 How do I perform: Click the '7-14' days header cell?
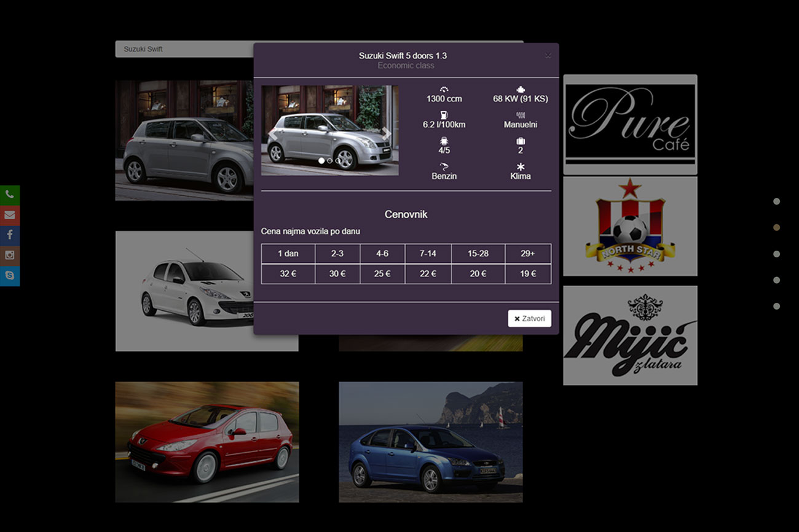coord(428,254)
